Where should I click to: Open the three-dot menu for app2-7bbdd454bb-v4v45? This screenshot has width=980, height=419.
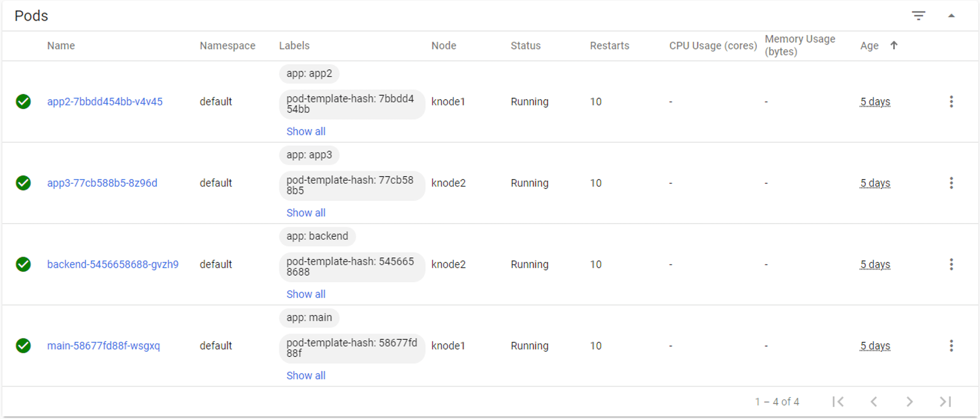[951, 101]
